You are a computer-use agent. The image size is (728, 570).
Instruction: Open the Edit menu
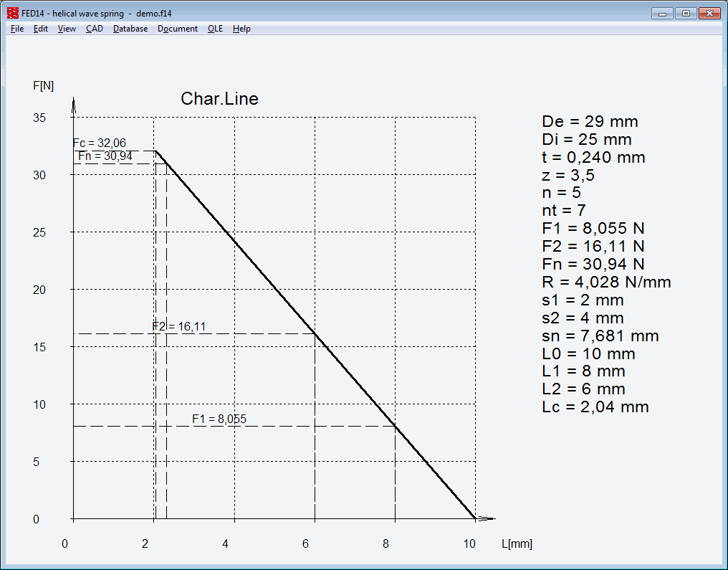pos(41,29)
